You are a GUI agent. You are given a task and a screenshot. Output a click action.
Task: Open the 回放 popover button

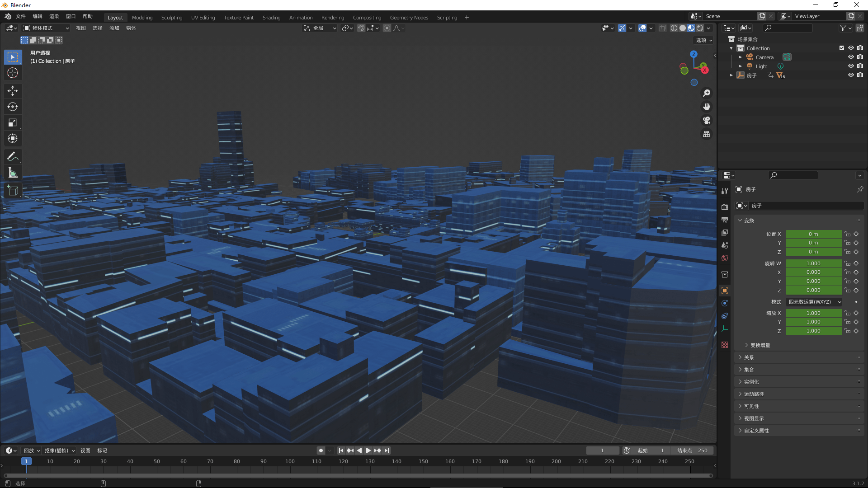pos(32,450)
